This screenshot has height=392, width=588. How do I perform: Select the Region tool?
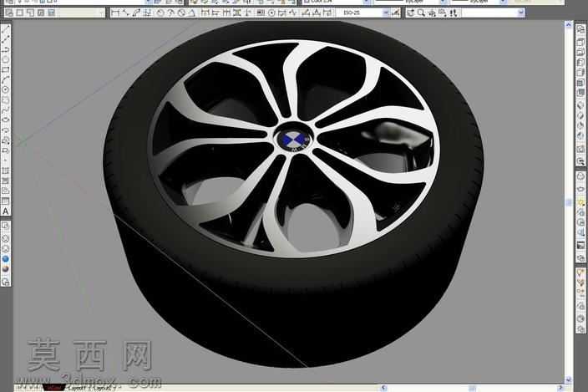(6, 191)
